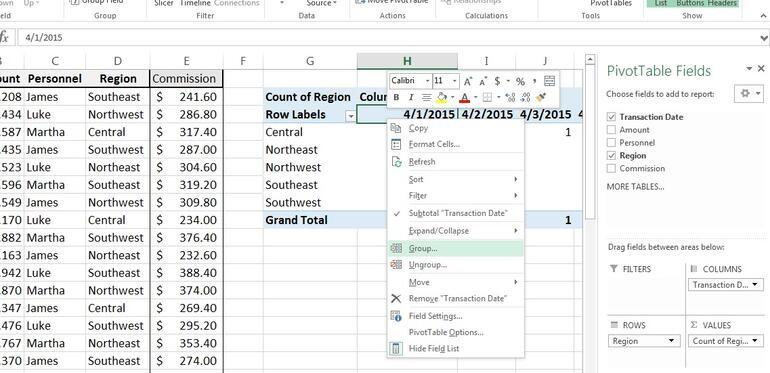
Task: Expand the formula bar
Action: pyautogui.click(x=764, y=37)
